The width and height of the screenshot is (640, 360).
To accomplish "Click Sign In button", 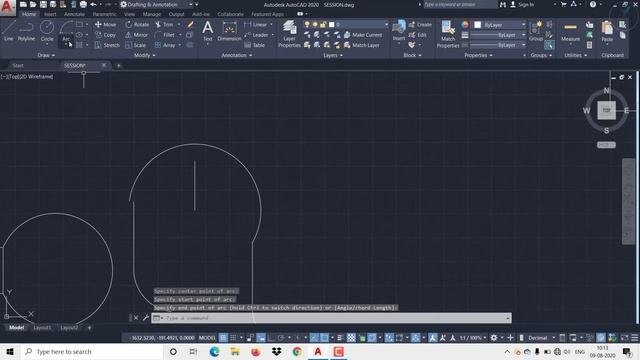I will click(x=522, y=4).
